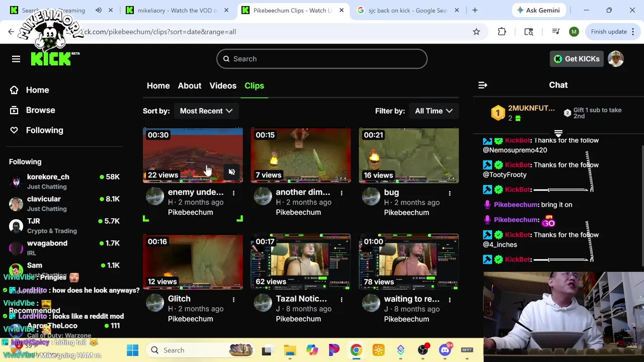Image resolution: width=644 pixels, height=362 pixels.
Task: Switch to the About channel tab
Action: pos(190,85)
